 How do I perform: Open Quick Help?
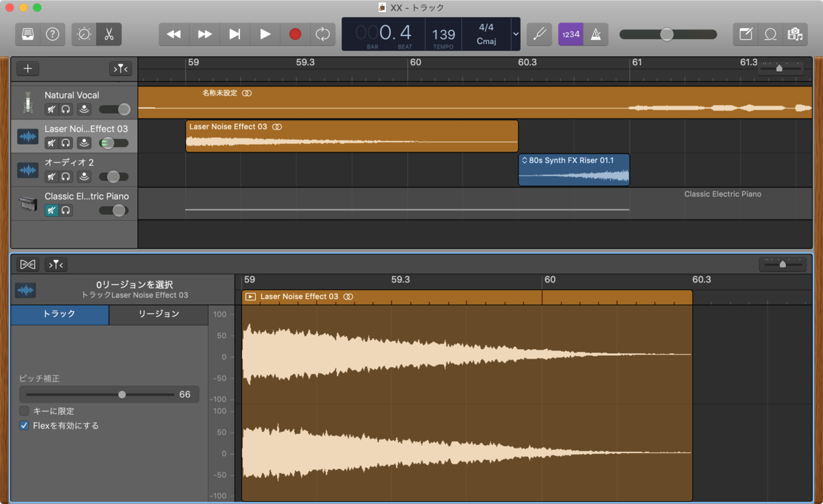pos(53,34)
